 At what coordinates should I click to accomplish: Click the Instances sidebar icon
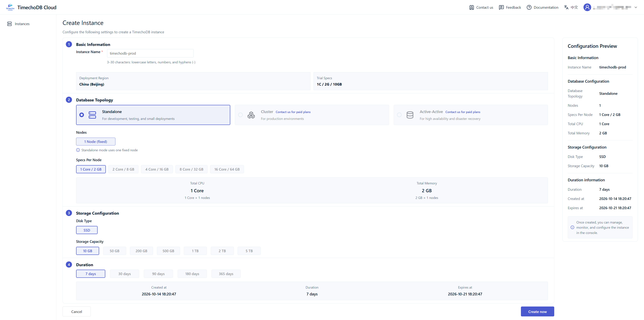(10, 24)
